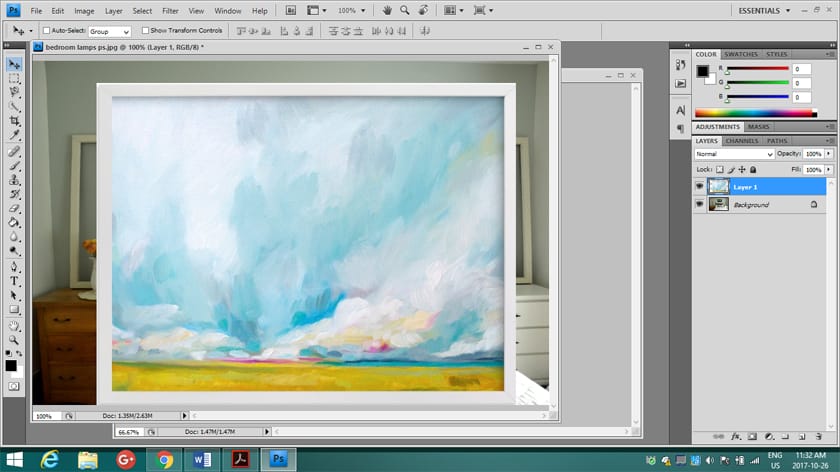Click the Rotate View tool in application bar
This screenshot has height=472, width=840.
pyautogui.click(x=423, y=10)
